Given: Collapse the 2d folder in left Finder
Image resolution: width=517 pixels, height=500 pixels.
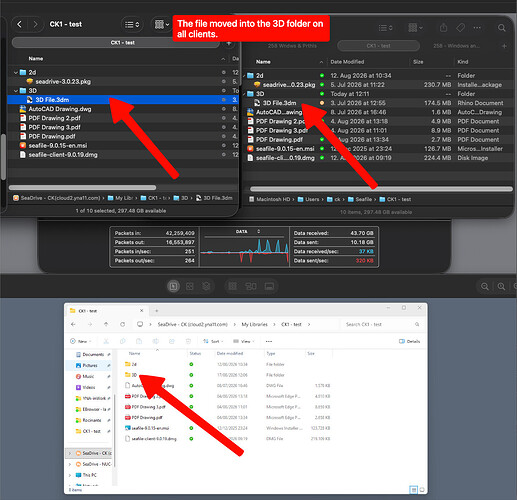Looking at the screenshot, I should click(x=16, y=72).
